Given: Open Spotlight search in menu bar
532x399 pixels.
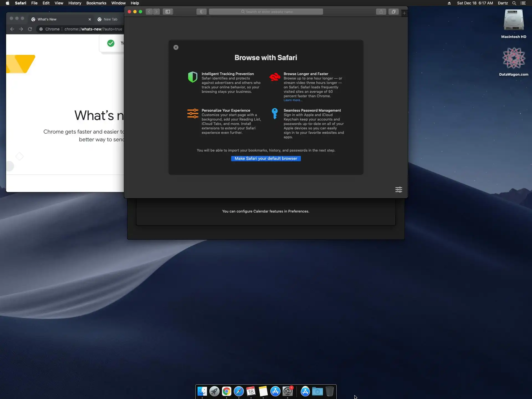Looking at the screenshot, I should [514, 3].
